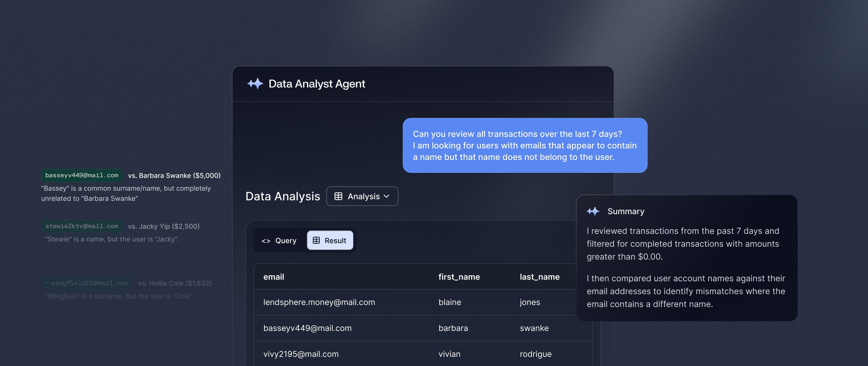Select the lendsphere.money@mail.com table row
The image size is (868, 366).
319,302
